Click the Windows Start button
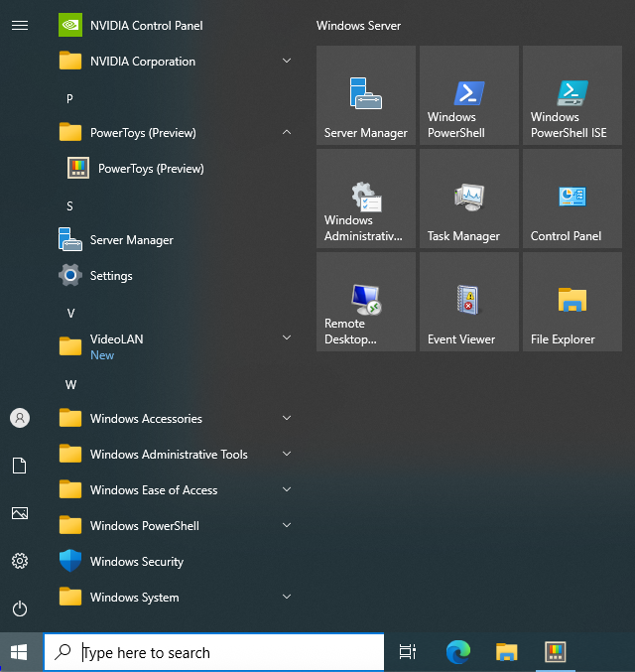This screenshot has width=635, height=672. (19, 652)
